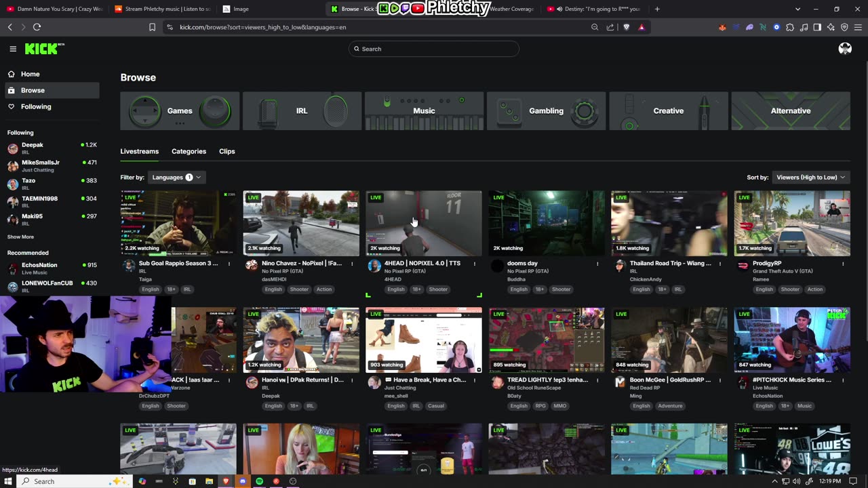Open new browser tab
The image size is (868, 488).
tap(657, 9)
